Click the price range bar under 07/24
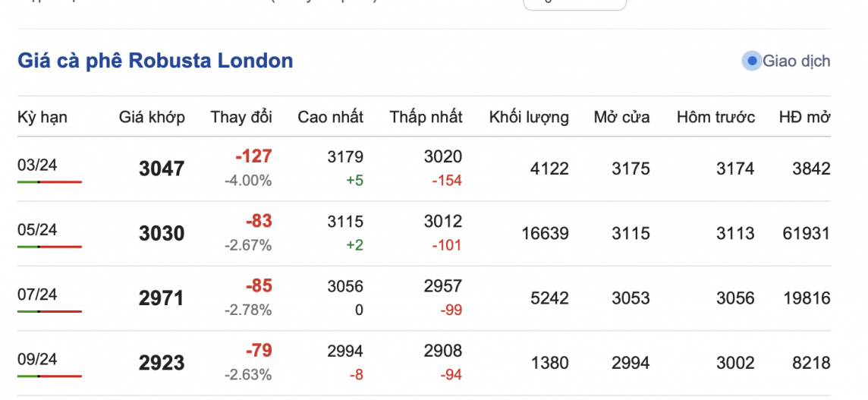This screenshot has height=400, width=868. coord(49,311)
